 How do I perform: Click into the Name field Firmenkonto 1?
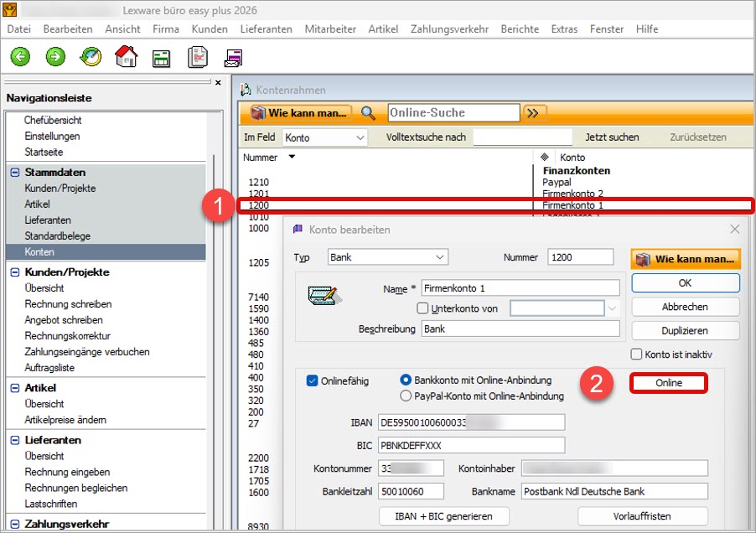(520, 288)
